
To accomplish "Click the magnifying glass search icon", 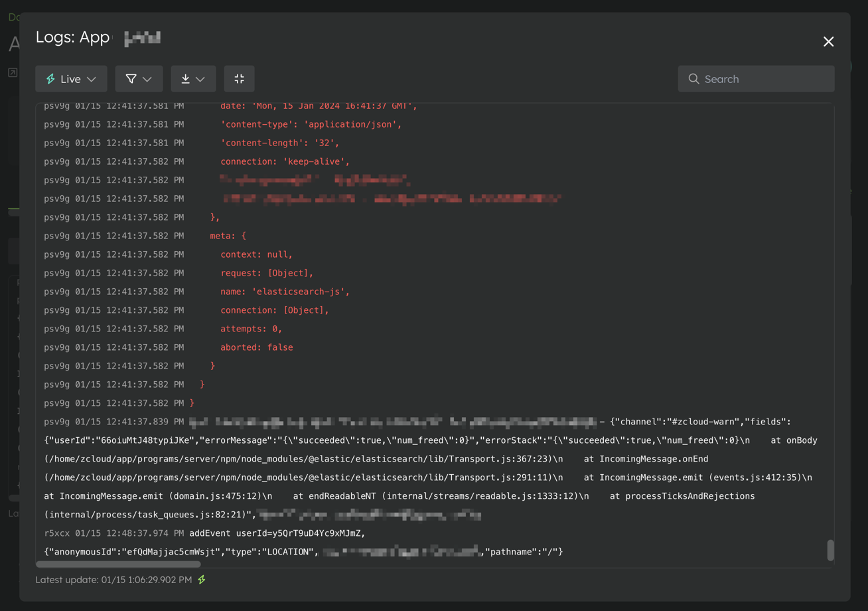I will (693, 79).
